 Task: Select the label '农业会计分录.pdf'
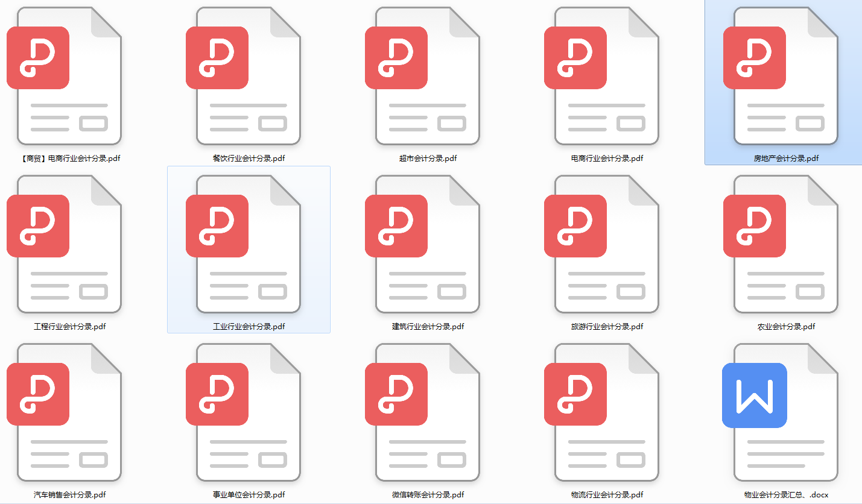pyautogui.click(x=787, y=327)
